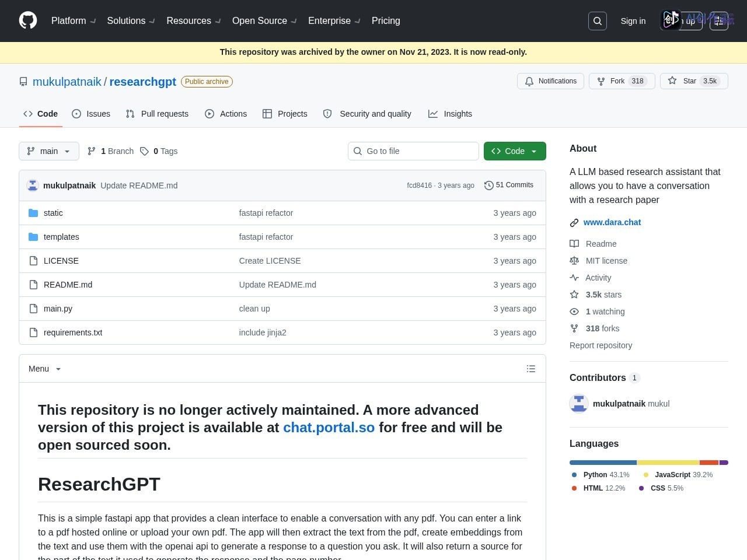Click the Report repository link
The height and width of the screenshot is (560, 747).
601,345
